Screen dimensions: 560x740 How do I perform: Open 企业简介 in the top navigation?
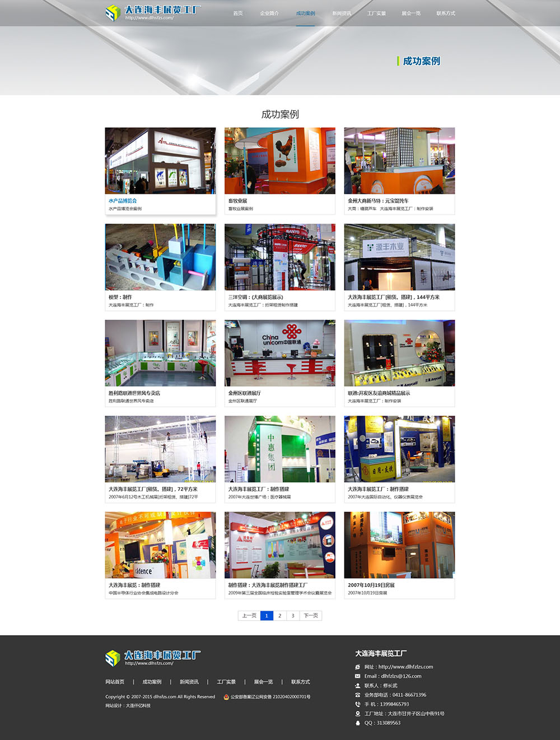(269, 13)
